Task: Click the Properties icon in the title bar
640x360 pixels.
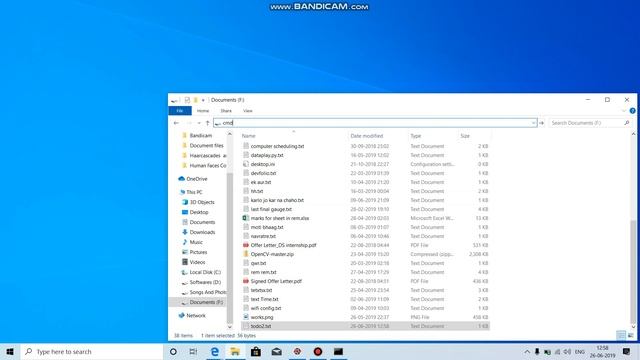Action: pyautogui.click(x=187, y=100)
